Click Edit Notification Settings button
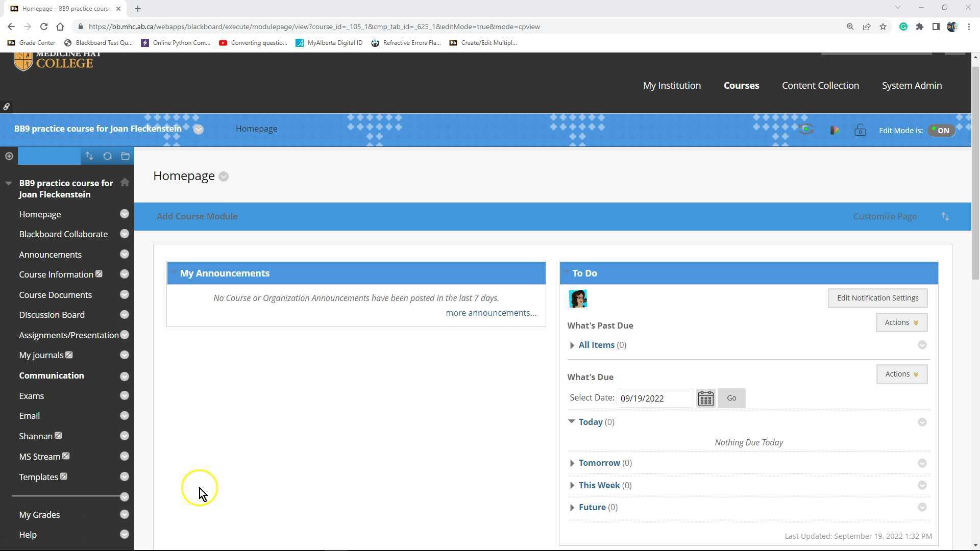 click(x=877, y=298)
